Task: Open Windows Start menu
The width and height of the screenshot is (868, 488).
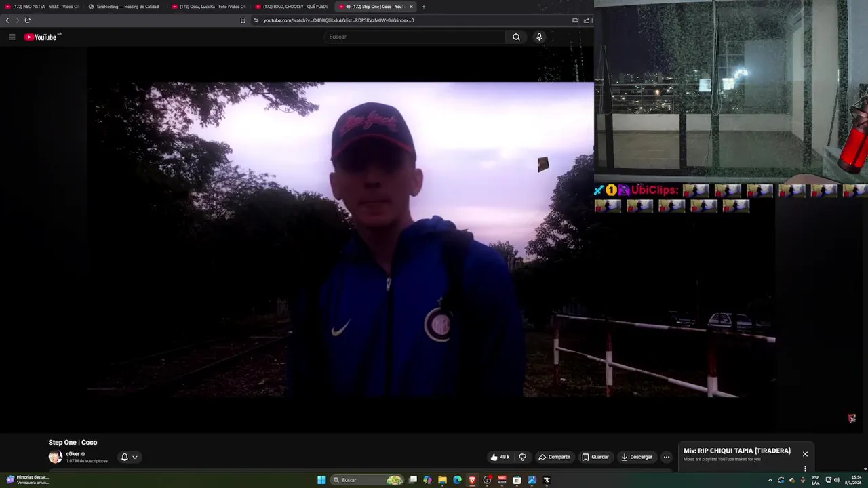Action: (321, 480)
